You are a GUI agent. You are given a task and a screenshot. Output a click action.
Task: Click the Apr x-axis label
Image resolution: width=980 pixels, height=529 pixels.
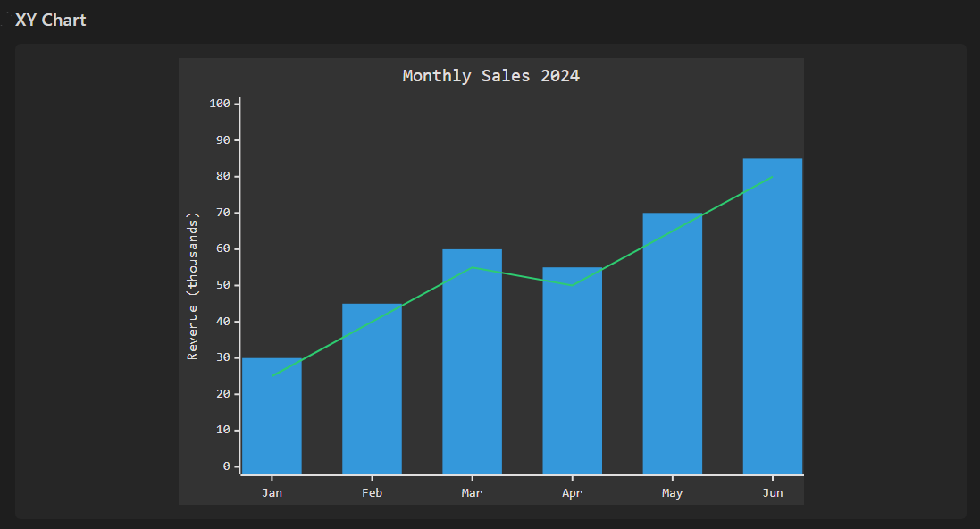tap(572, 492)
